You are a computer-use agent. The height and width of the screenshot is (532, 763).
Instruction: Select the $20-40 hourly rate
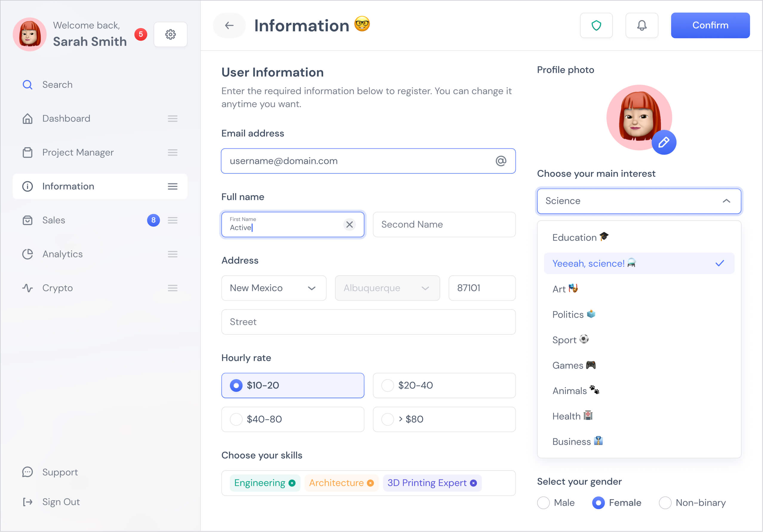click(388, 385)
